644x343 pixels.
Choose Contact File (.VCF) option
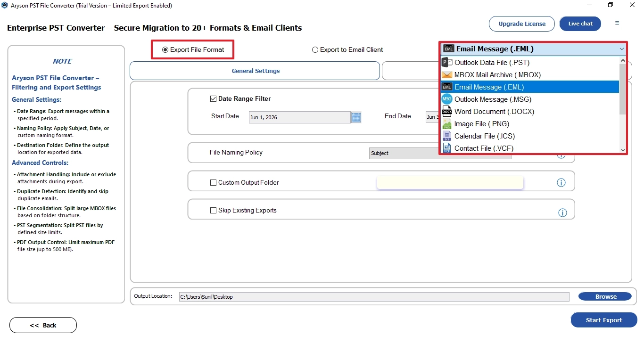point(530,148)
